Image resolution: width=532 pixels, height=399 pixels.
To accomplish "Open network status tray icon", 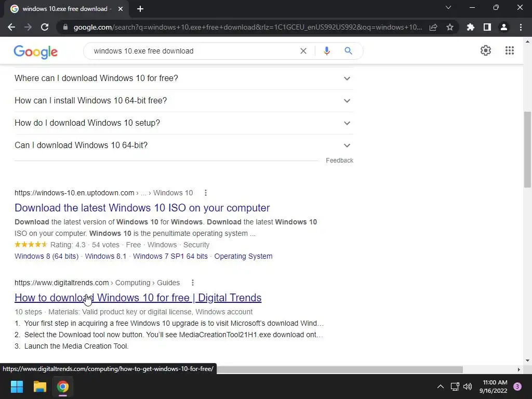I will 455,387.
